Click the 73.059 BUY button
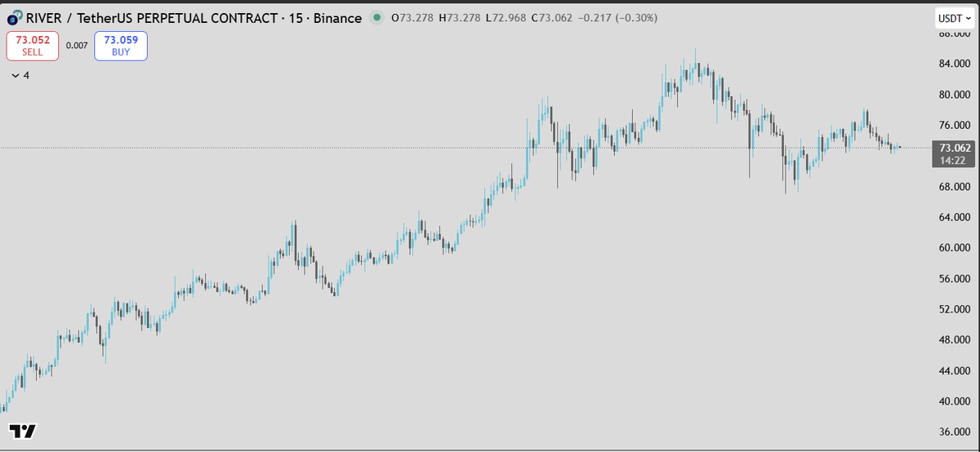This screenshot has height=452, width=980. pyautogui.click(x=121, y=46)
